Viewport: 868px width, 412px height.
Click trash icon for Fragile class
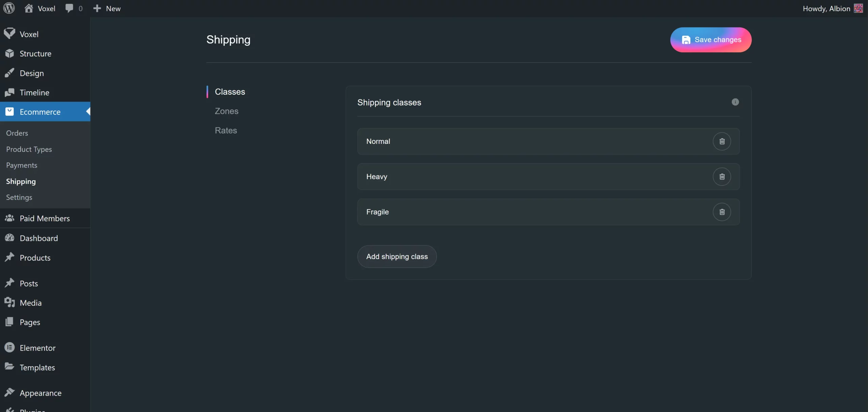tap(722, 212)
